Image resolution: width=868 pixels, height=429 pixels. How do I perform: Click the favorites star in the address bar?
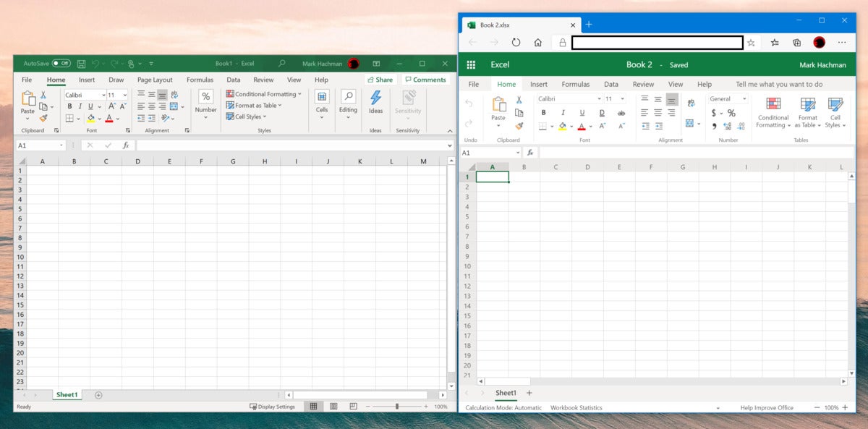(x=751, y=43)
